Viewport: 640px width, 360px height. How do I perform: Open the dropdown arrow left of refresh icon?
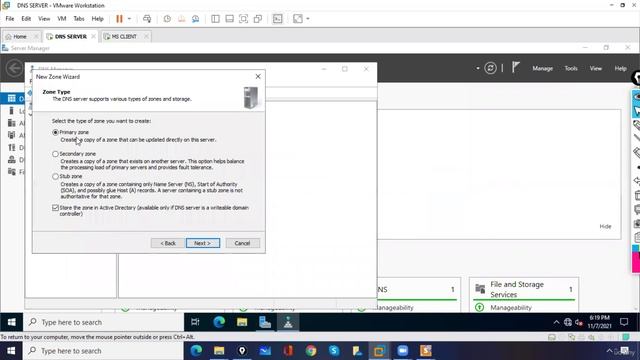478,68
